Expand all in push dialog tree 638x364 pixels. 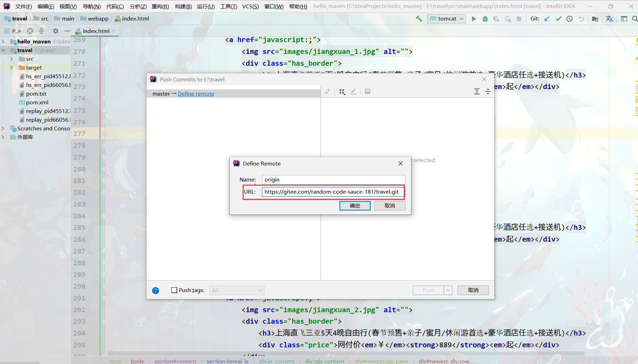477,91
